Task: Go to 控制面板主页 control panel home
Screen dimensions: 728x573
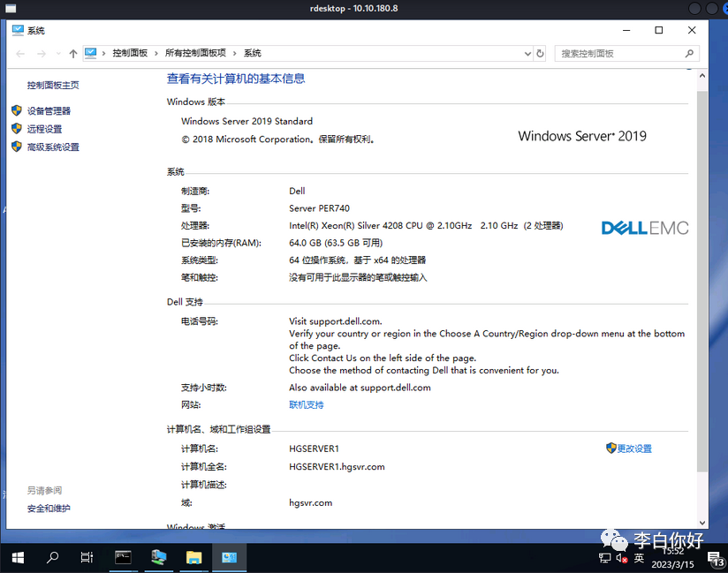Action: click(53, 85)
